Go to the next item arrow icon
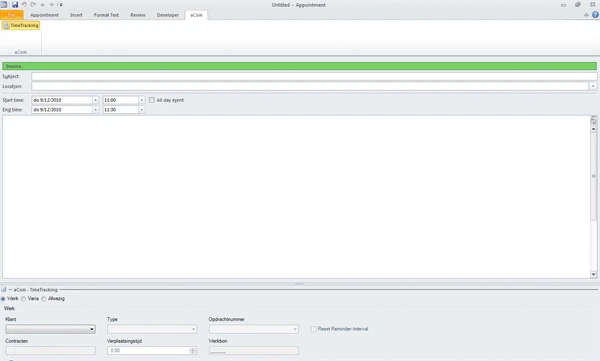This screenshot has width=600, height=361. (51, 5)
